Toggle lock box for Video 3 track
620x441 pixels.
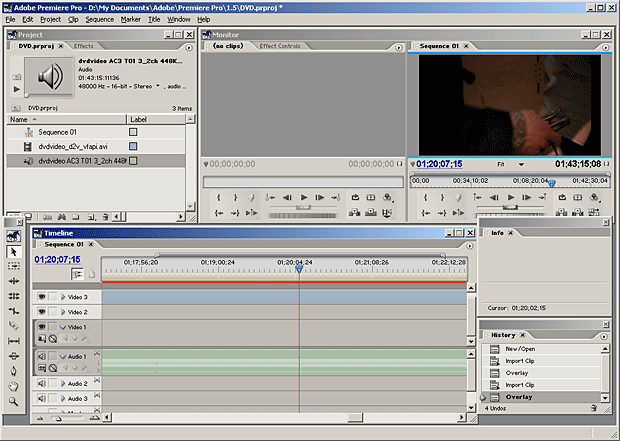coord(53,297)
